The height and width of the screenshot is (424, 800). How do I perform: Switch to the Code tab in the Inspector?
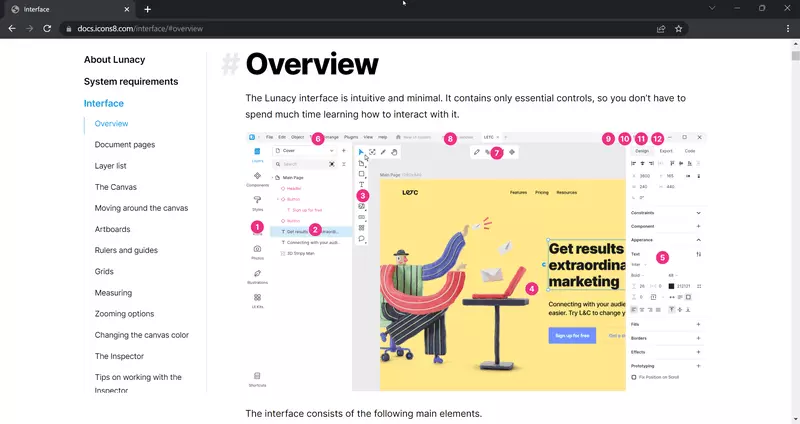pyautogui.click(x=690, y=151)
